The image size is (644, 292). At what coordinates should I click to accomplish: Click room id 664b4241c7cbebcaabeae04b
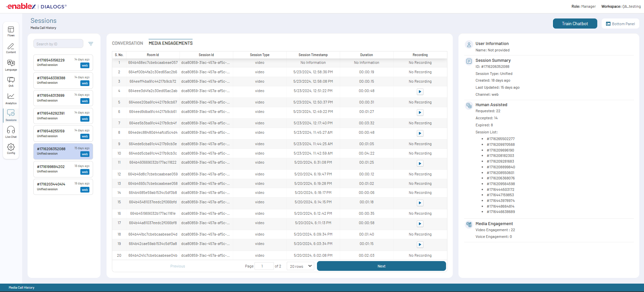[153, 255]
